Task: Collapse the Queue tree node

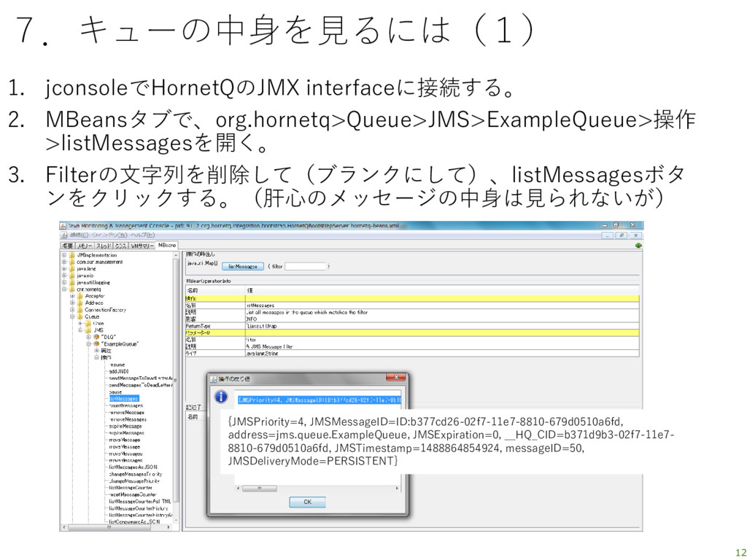Action: [x=72, y=316]
